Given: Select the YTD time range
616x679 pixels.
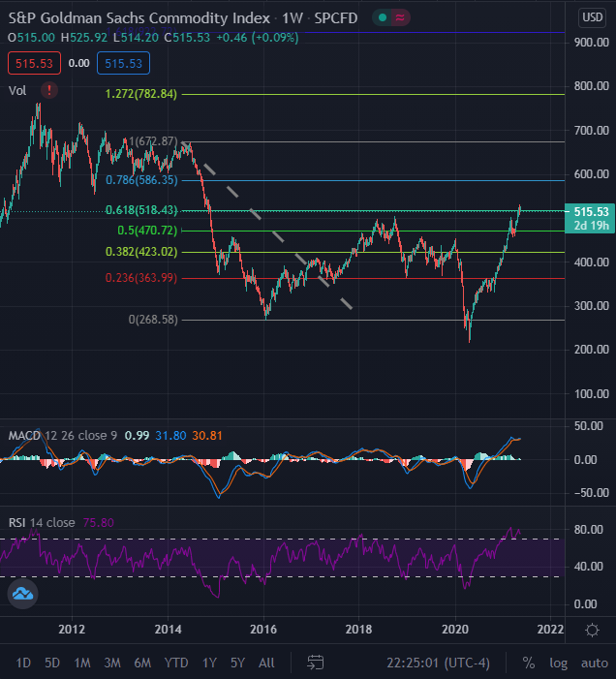Looking at the screenshot, I should (x=175, y=663).
